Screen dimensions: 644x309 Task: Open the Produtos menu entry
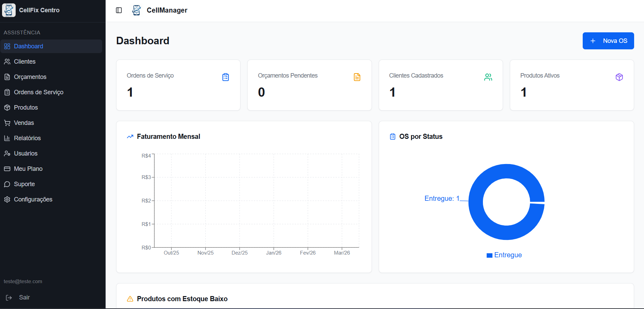tap(51, 108)
